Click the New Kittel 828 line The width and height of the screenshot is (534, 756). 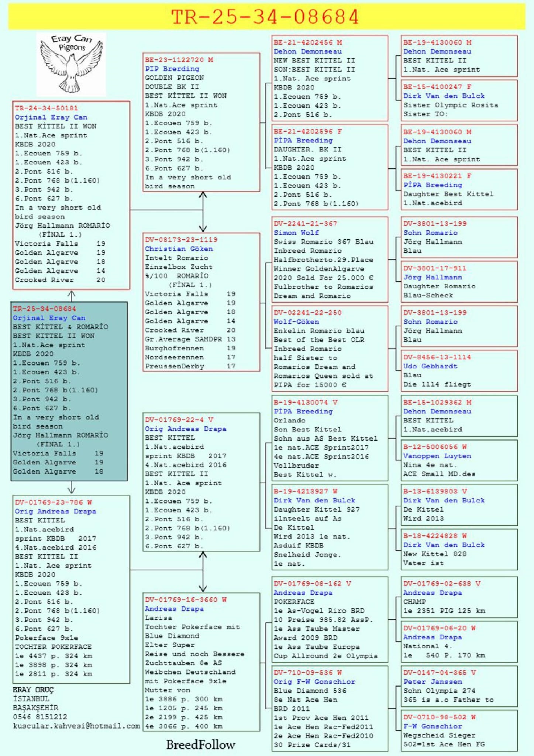435,554
